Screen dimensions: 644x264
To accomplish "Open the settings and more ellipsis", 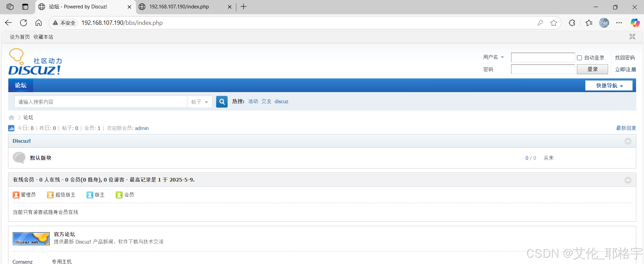I will (x=619, y=23).
